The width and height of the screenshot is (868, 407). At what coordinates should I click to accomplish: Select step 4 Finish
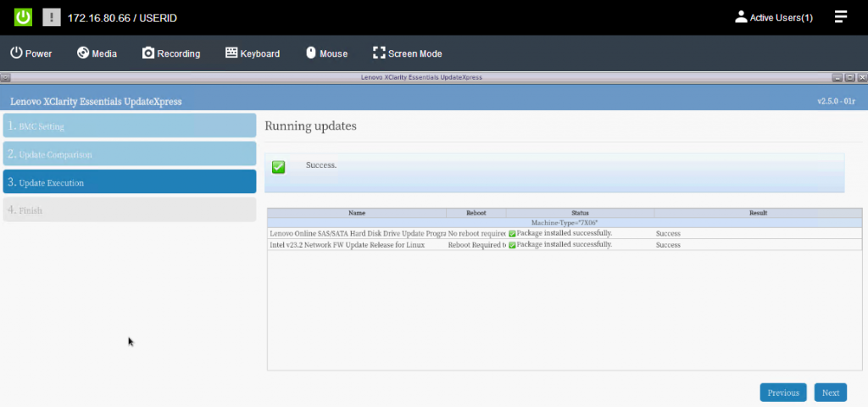(130, 210)
